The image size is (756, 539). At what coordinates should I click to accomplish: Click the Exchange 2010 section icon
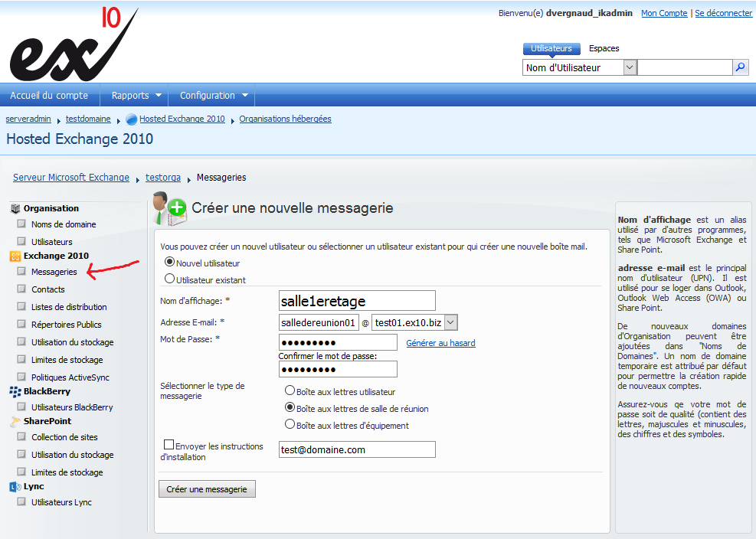coord(15,256)
